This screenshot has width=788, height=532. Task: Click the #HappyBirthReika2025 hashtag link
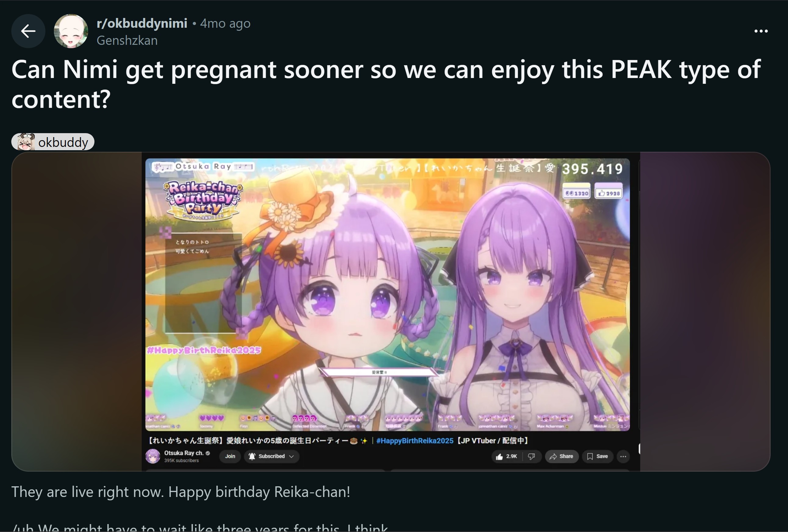415,441
